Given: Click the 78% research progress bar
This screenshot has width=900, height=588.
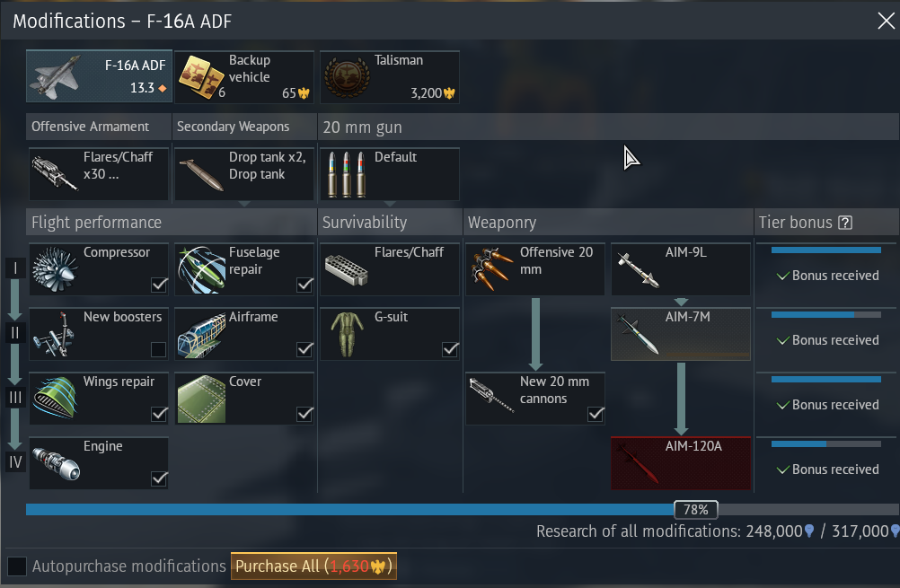Looking at the screenshot, I should click(x=462, y=509).
